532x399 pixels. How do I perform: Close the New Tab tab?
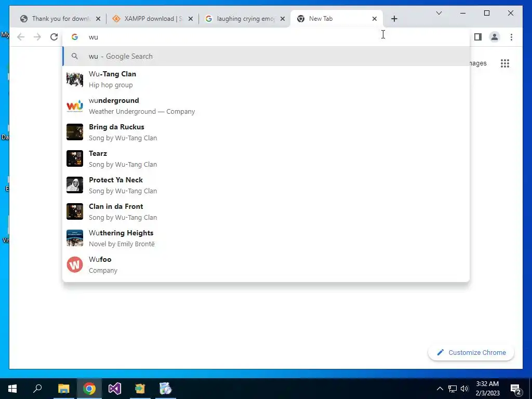375,19
